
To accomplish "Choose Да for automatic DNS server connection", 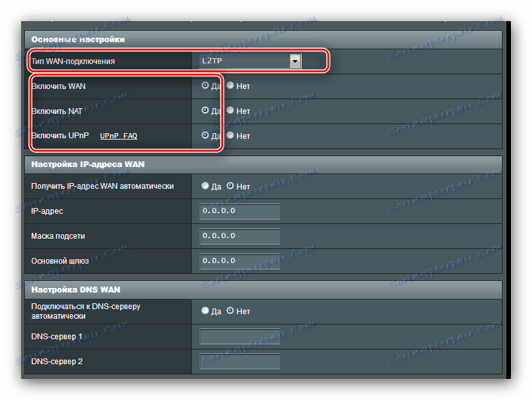I will tap(205, 310).
